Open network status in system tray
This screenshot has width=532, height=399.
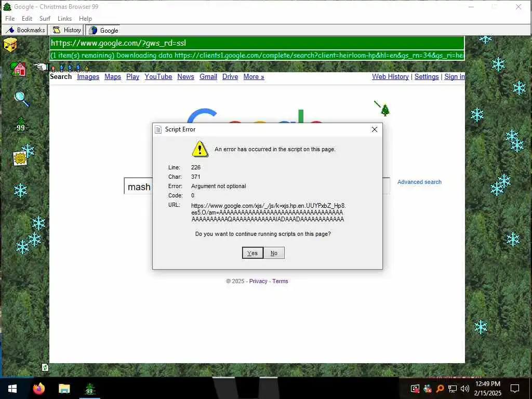pos(453,389)
